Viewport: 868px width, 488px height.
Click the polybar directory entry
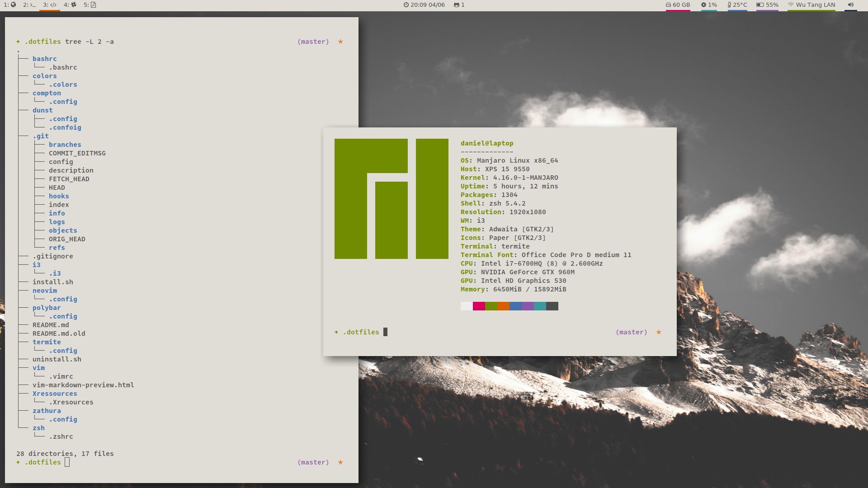coord(47,308)
